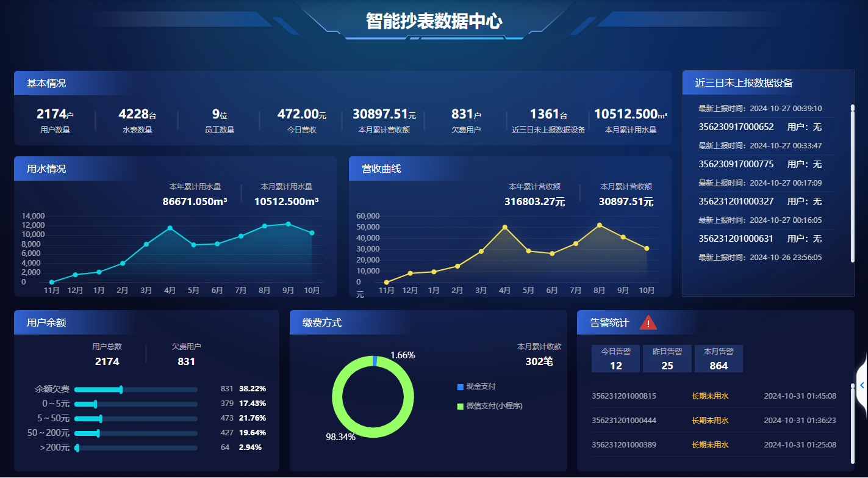Switch to 今日告警 tab
This screenshot has height=478, width=868.
click(615, 358)
